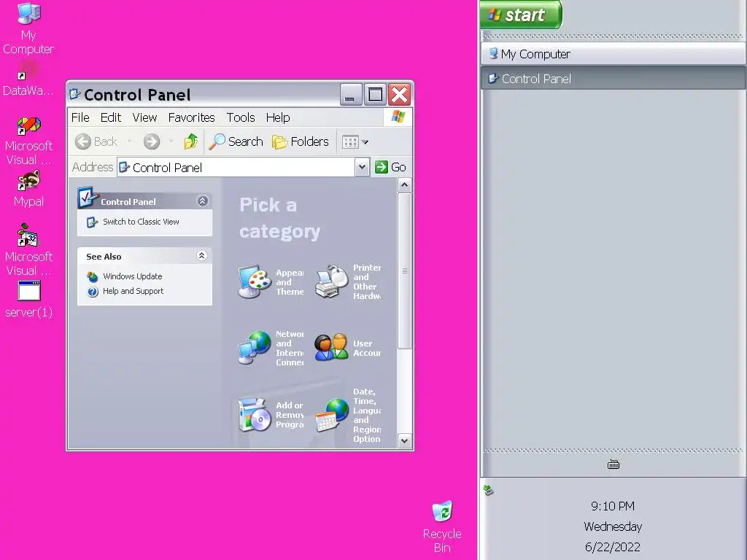Collapse the See Also pane section
Screen dimensions: 747x560
(201, 256)
